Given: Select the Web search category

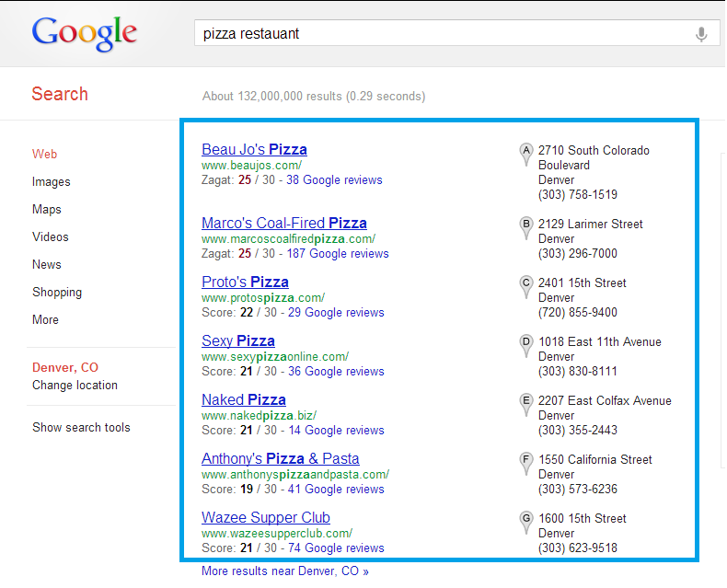Looking at the screenshot, I should [44, 154].
